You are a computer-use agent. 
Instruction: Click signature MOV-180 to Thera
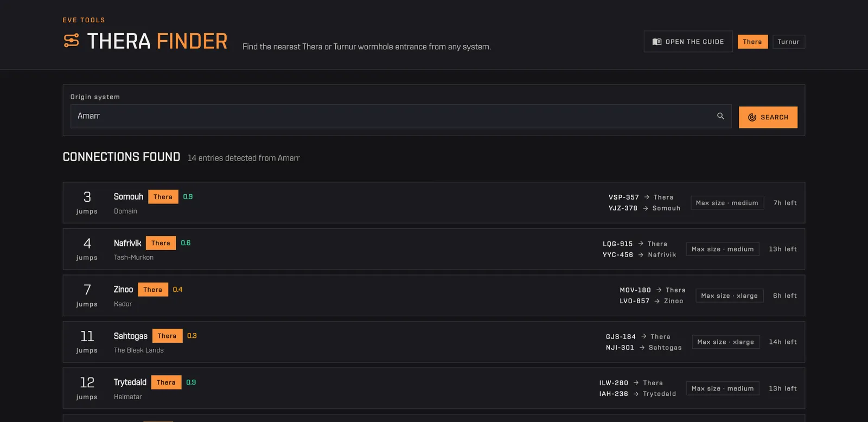point(653,290)
